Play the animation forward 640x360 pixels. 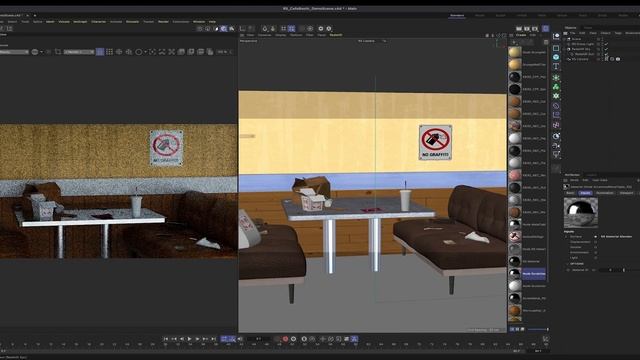tap(189, 339)
